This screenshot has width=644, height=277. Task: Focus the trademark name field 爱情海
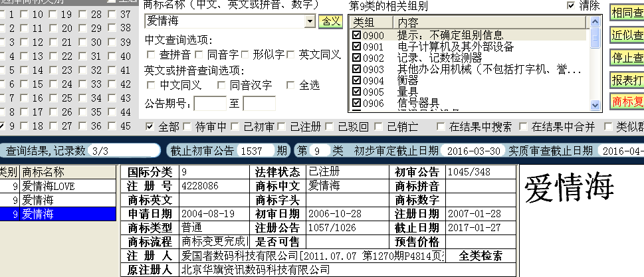tap(225, 21)
